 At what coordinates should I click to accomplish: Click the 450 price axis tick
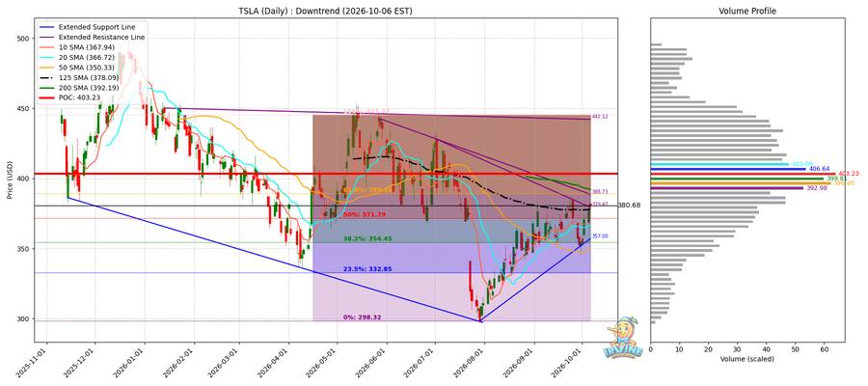coord(25,109)
